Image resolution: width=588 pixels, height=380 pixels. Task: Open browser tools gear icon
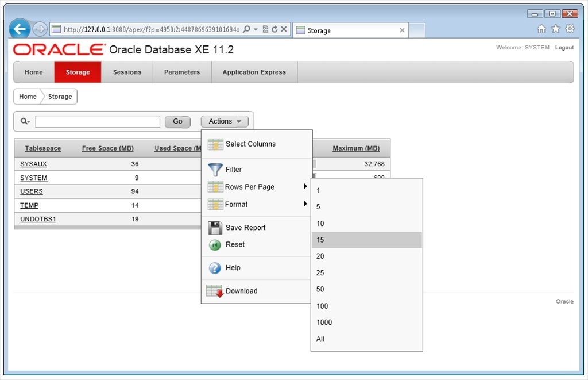click(x=570, y=29)
